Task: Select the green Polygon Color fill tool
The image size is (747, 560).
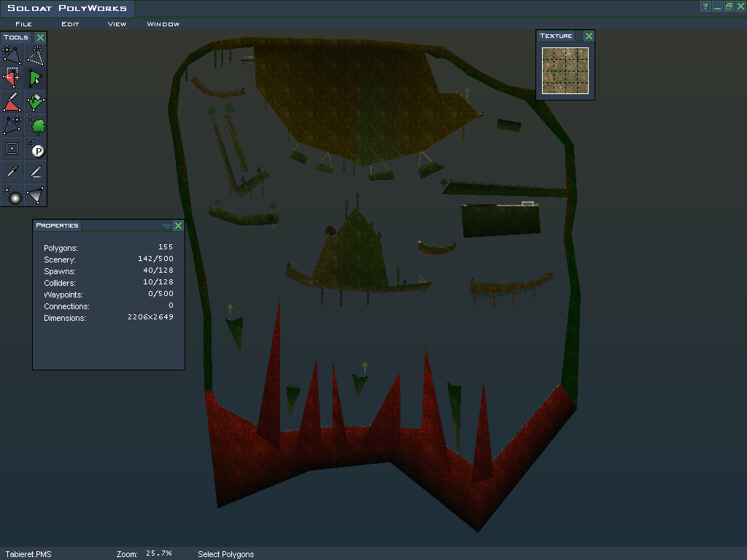Action: pos(36,101)
